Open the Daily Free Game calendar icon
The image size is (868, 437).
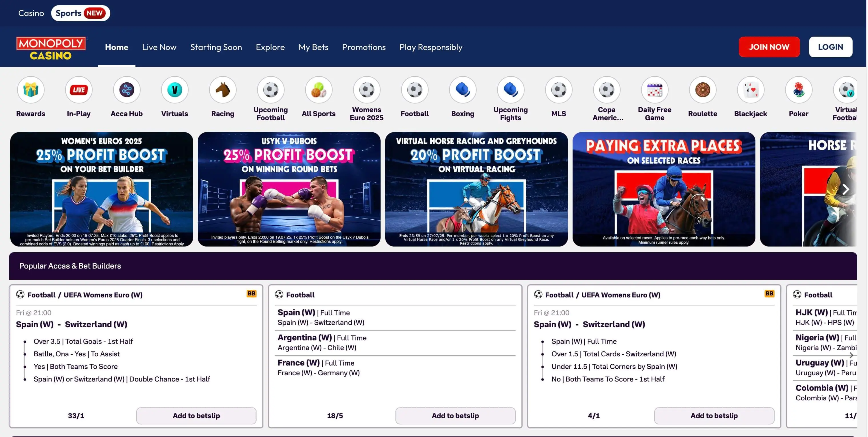point(654,90)
